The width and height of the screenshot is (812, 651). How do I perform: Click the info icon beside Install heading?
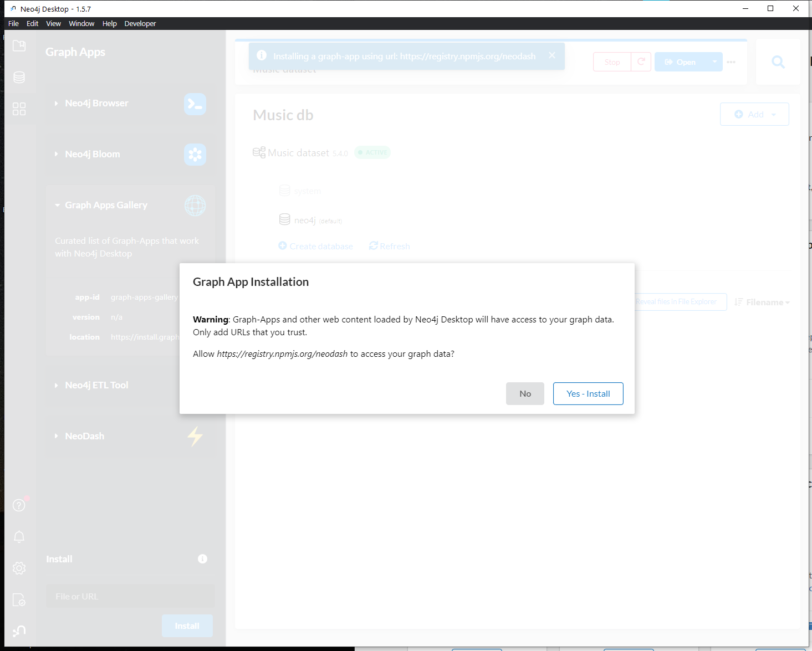pos(202,559)
